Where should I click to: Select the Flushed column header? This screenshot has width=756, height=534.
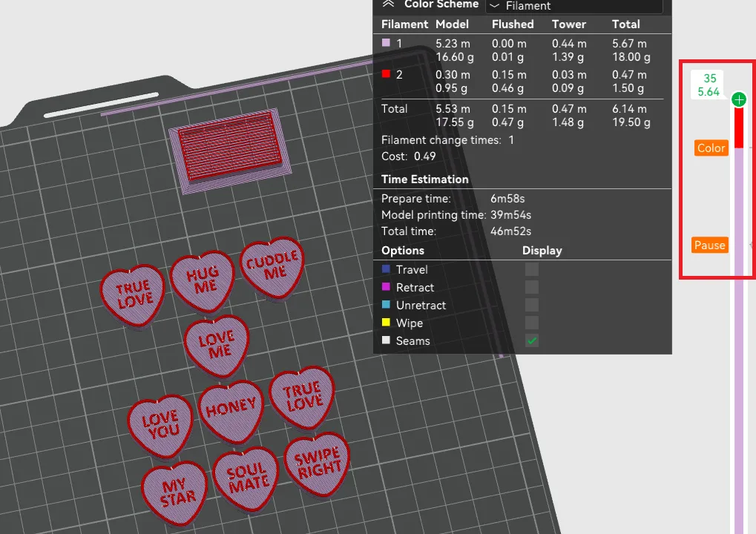tap(513, 24)
